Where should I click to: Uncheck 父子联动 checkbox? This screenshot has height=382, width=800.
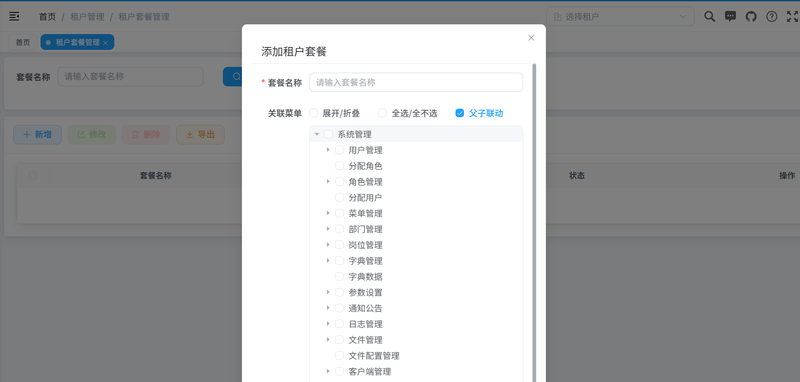pos(460,113)
